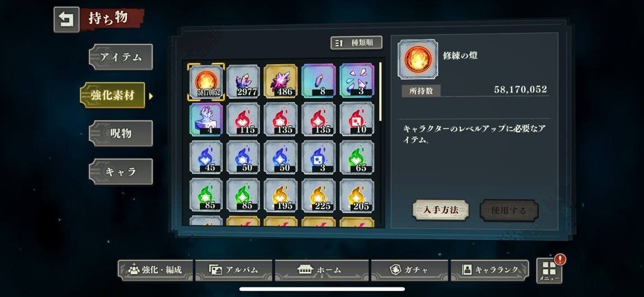Image resolution: width=644 pixels, height=297 pixels.
Task: Select the purple crystal item with 2977 count
Action: (x=244, y=81)
